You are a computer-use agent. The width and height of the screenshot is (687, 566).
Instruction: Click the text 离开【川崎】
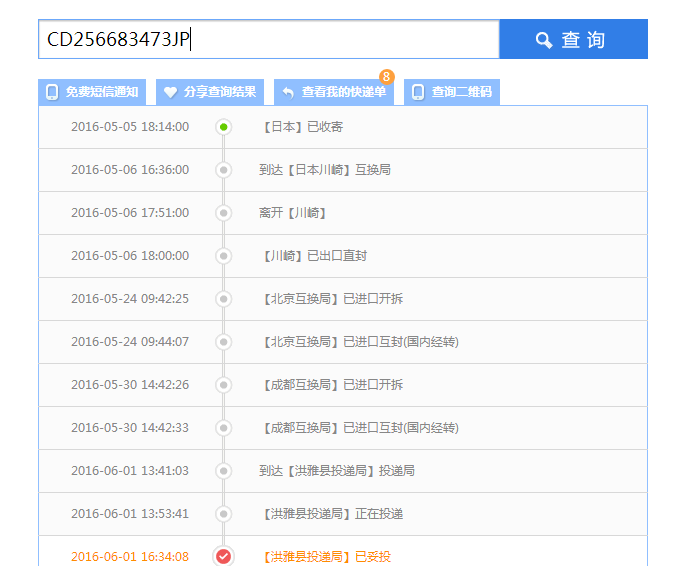tap(292, 213)
